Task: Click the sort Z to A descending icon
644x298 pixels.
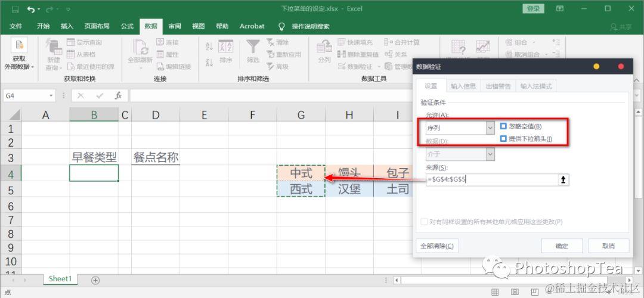Action: pos(209,63)
